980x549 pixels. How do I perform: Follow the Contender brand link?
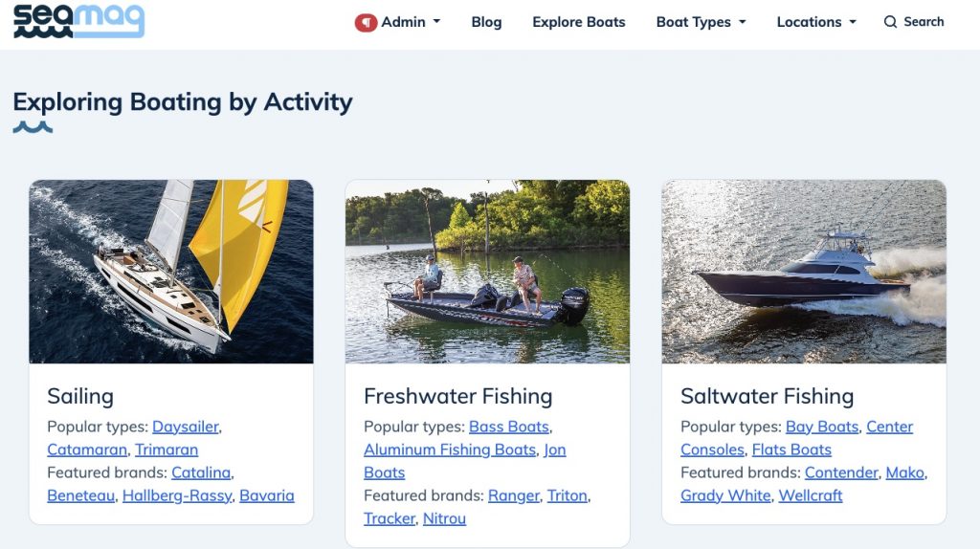click(x=841, y=472)
